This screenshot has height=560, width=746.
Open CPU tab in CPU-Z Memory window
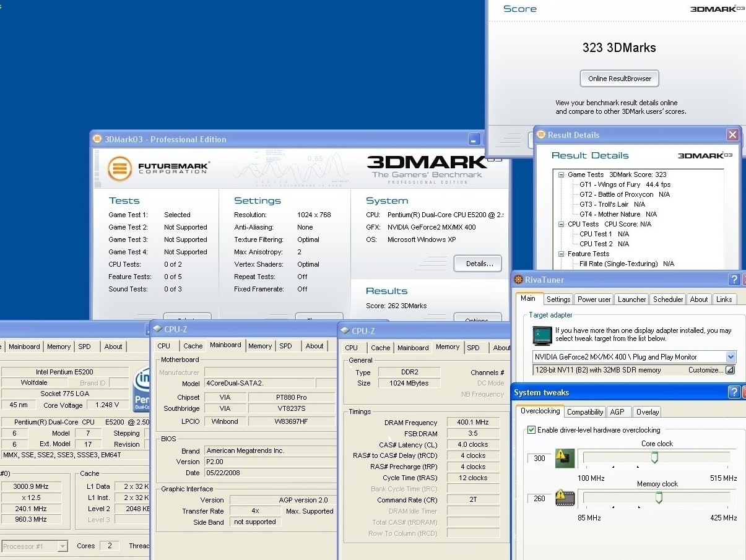pyautogui.click(x=351, y=348)
